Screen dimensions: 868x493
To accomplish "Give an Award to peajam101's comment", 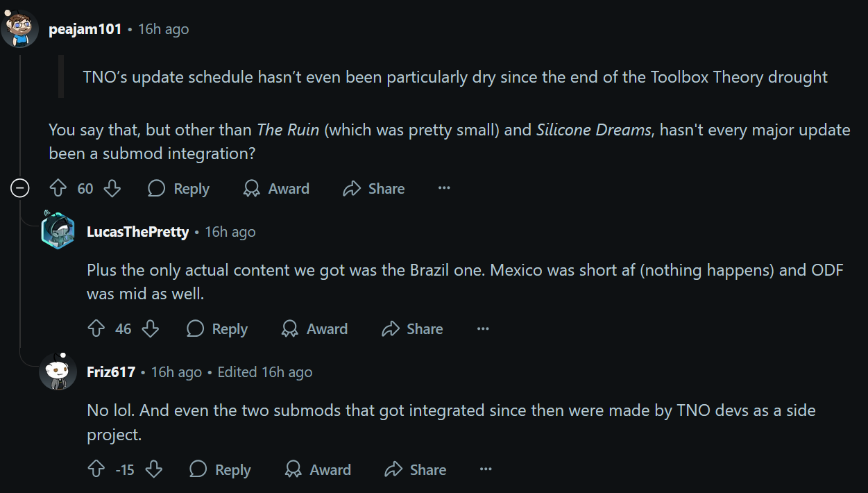I will tap(276, 188).
